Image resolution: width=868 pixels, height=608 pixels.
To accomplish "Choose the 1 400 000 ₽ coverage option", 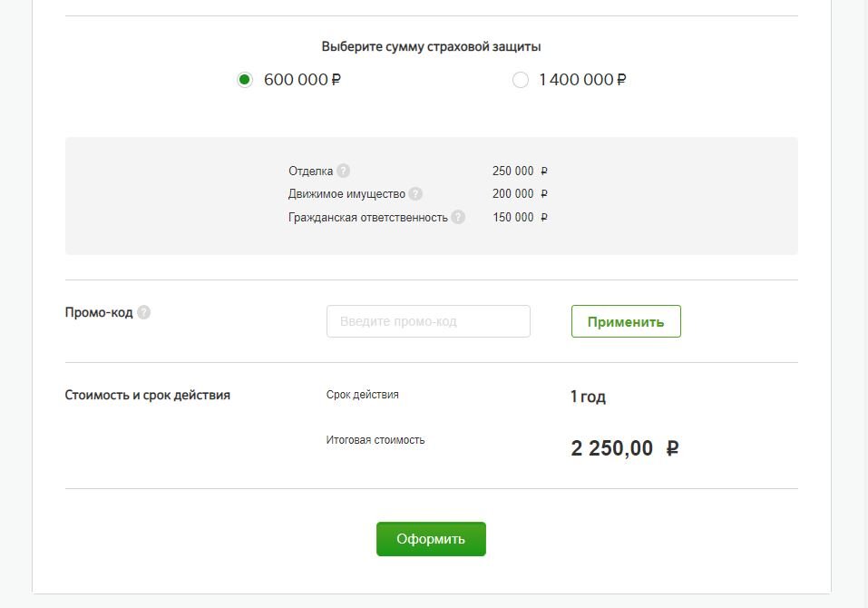I will [521, 80].
